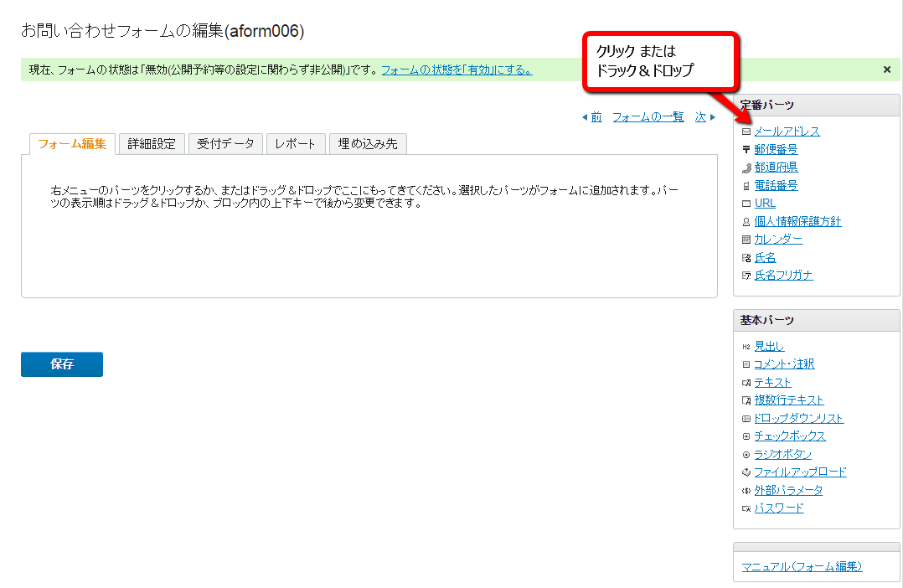Image resolution: width=903 pixels, height=588 pixels.
Task: Select the レポート tab
Action: [x=296, y=144]
